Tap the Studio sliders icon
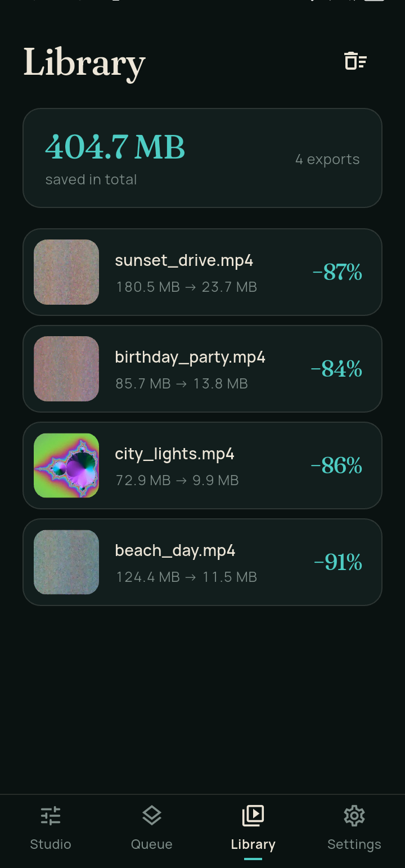 pos(51,815)
